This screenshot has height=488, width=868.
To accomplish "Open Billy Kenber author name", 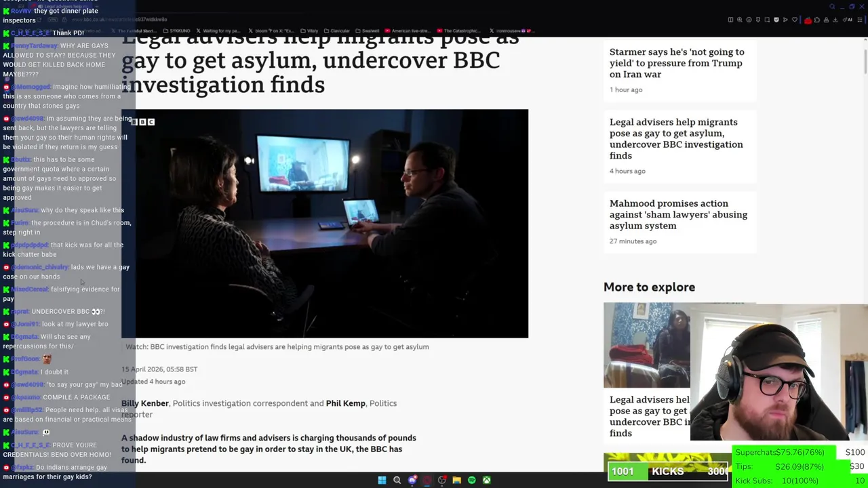I will pos(145,403).
